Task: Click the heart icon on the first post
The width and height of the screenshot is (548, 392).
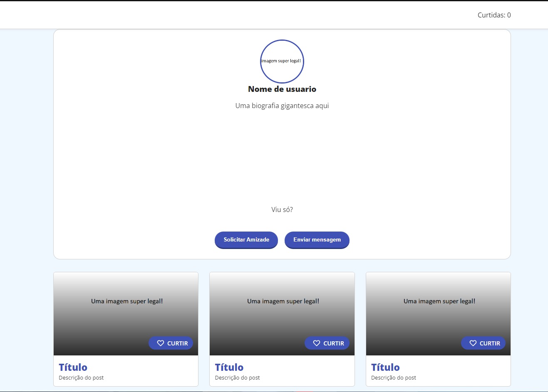Action: (161, 343)
